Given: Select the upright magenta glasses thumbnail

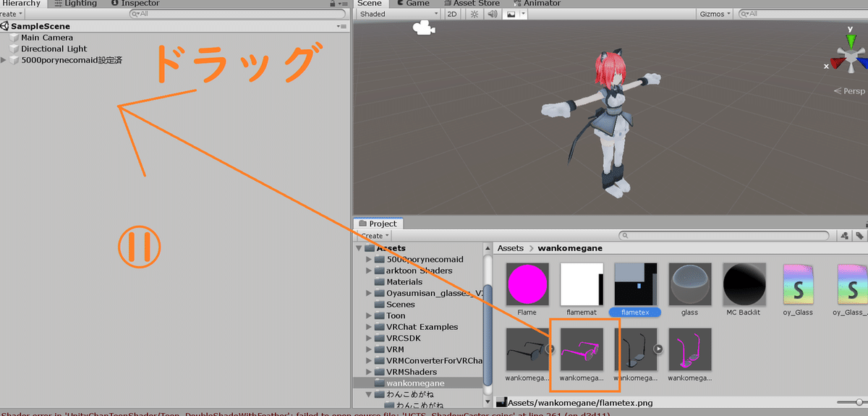Looking at the screenshot, I should point(690,350).
